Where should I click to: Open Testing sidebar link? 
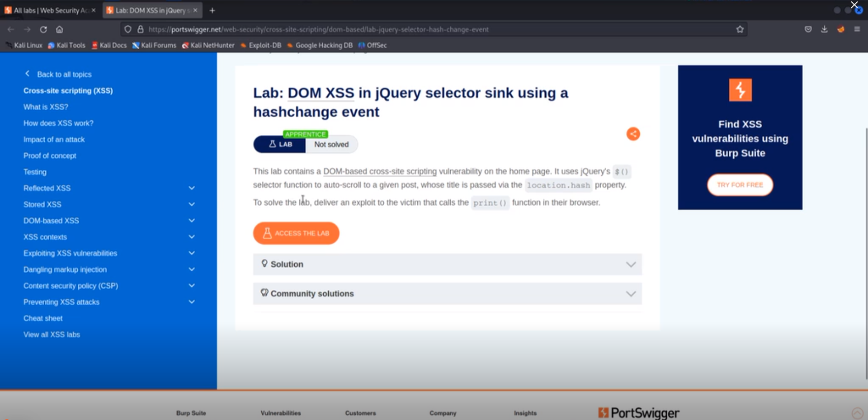click(x=35, y=172)
